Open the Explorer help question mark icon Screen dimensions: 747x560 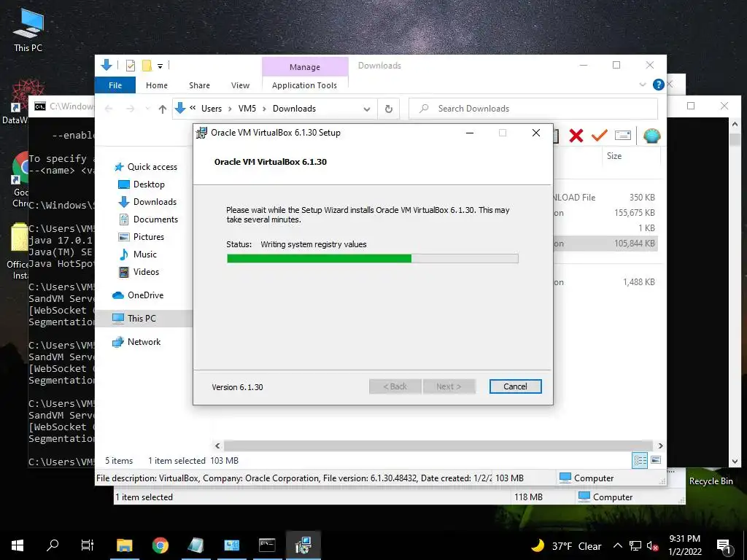click(659, 85)
